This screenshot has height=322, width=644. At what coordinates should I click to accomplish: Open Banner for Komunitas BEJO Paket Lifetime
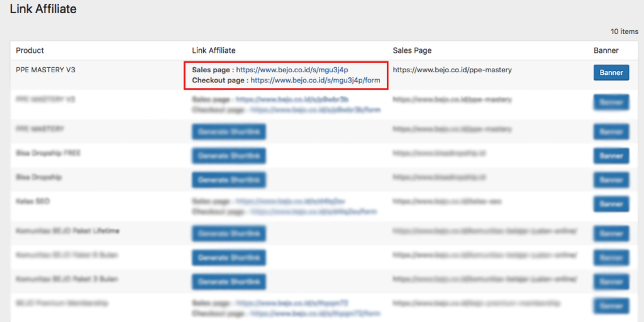pyautogui.click(x=611, y=233)
